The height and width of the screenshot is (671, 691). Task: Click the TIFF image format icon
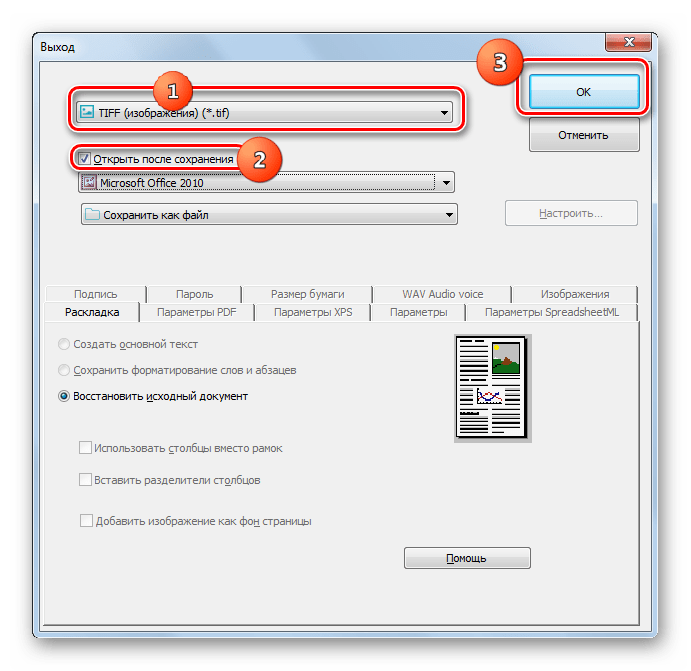87,112
